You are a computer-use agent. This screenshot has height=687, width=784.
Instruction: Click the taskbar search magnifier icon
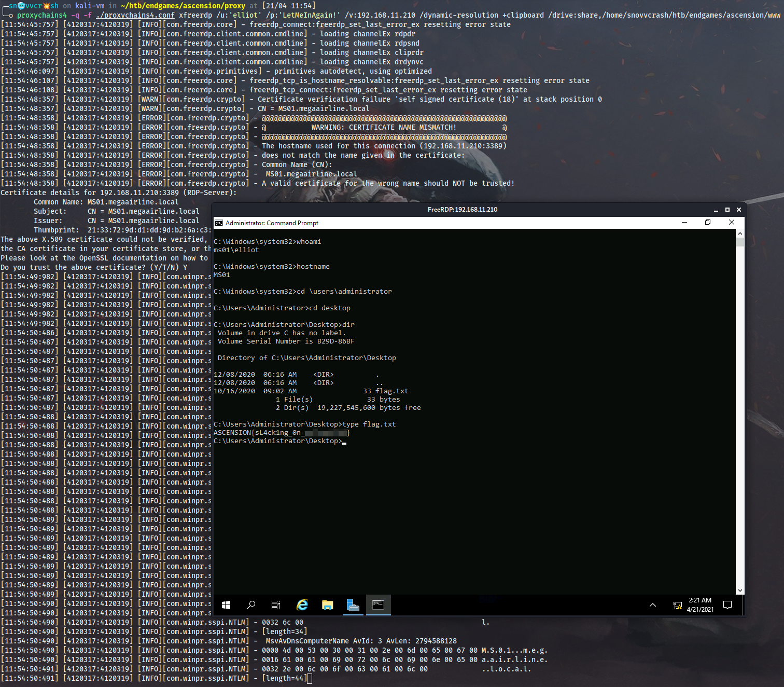pos(251,605)
